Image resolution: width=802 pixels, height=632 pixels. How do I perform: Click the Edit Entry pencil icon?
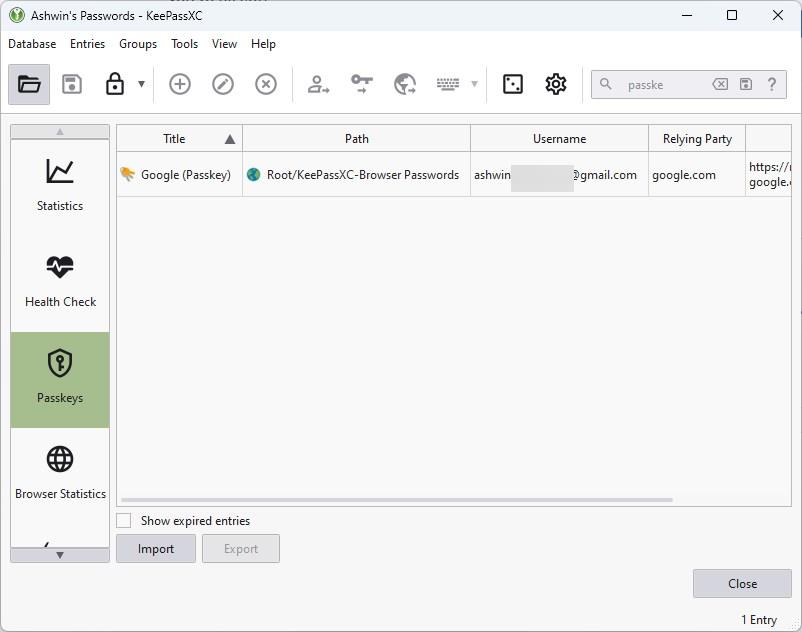click(223, 85)
